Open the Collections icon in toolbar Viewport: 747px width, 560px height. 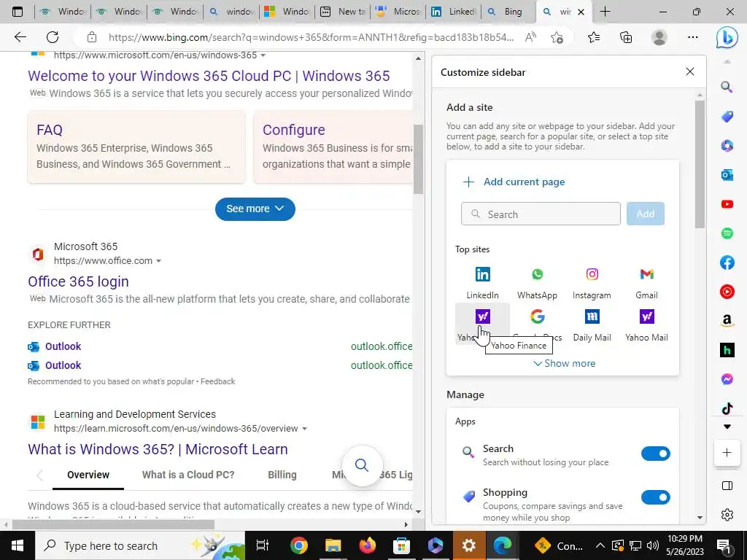click(626, 37)
